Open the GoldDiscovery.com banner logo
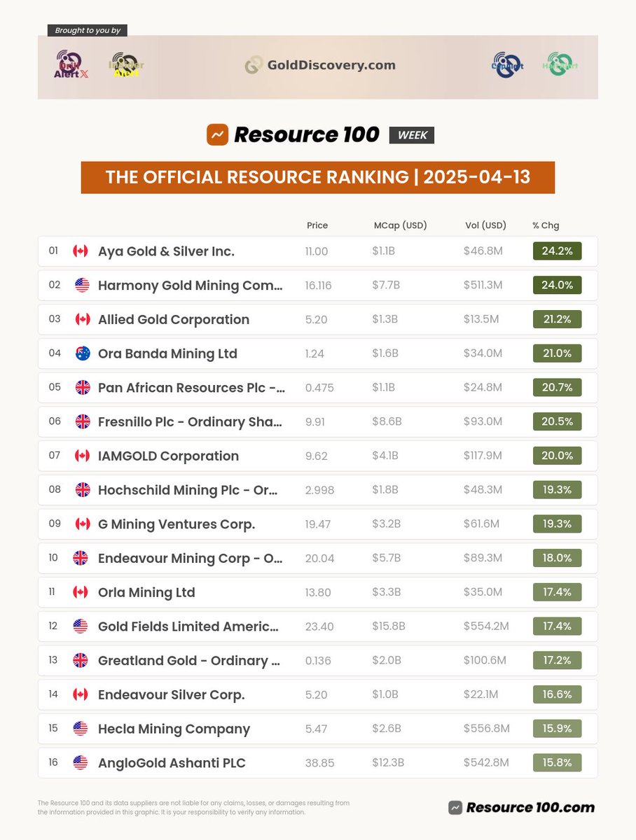 tap(320, 65)
